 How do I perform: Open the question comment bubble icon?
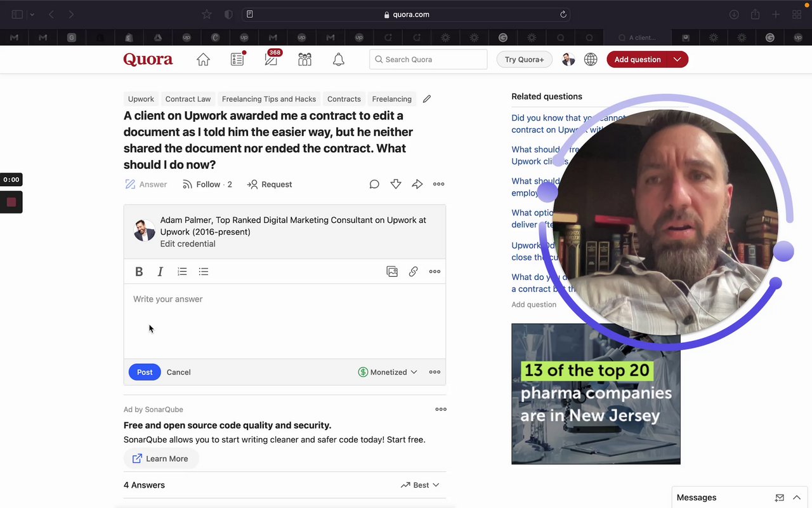click(x=374, y=184)
